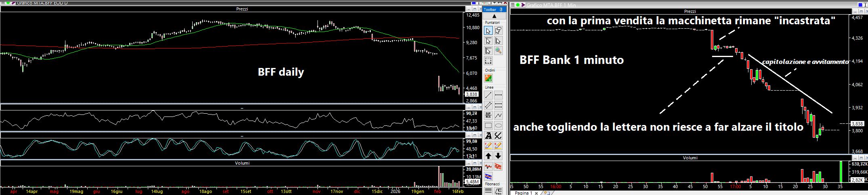Select the dashed rectangle selection tool
This screenshot has width=868, height=195.
point(488,61)
